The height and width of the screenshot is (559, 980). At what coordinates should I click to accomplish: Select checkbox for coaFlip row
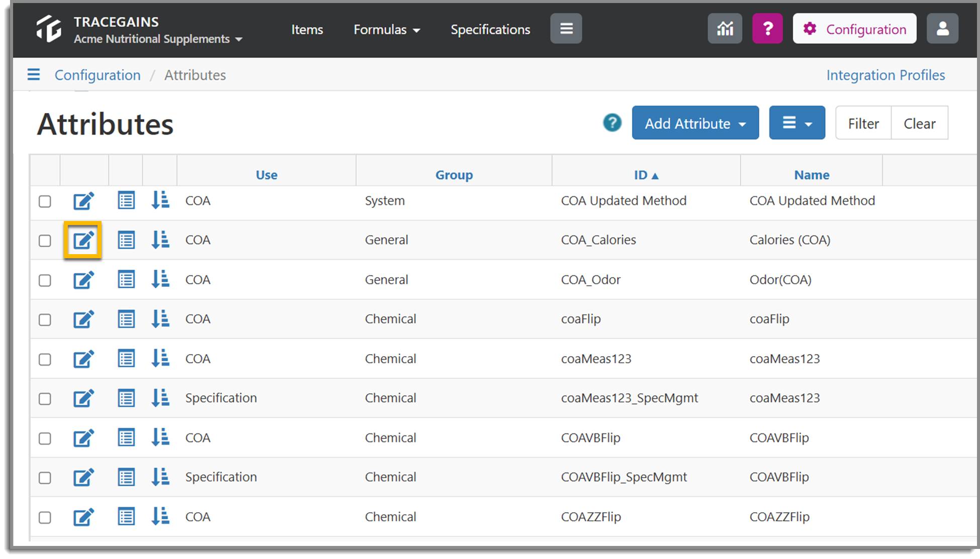coord(45,319)
